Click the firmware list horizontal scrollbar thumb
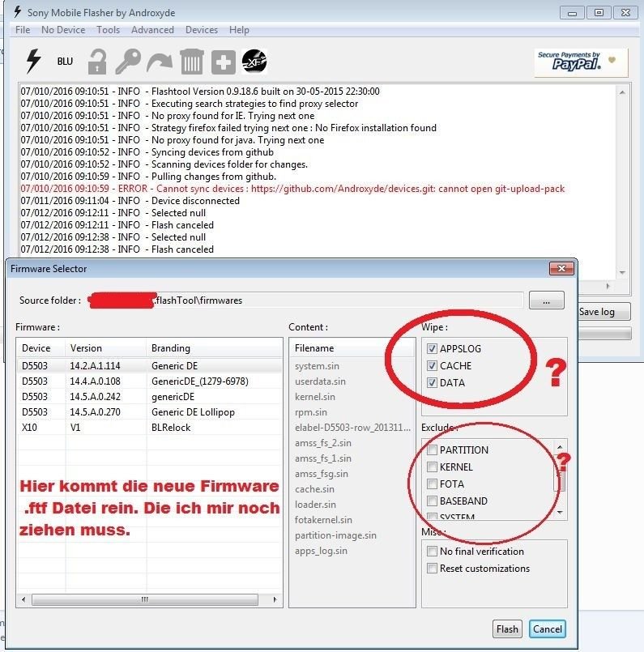 (145, 599)
